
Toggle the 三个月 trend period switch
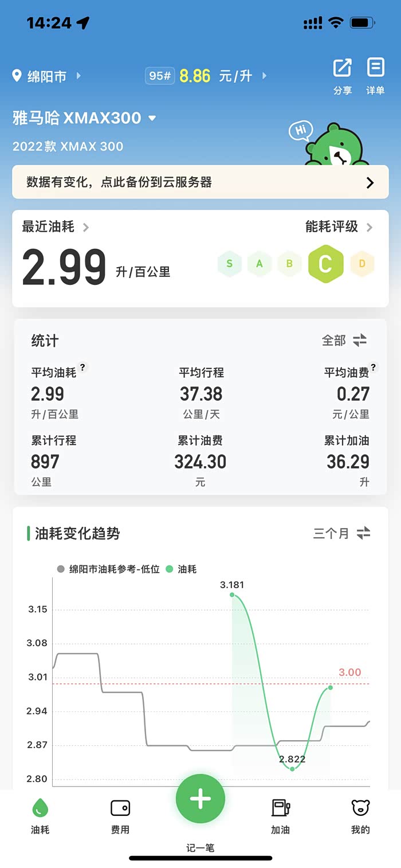point(363,533)
